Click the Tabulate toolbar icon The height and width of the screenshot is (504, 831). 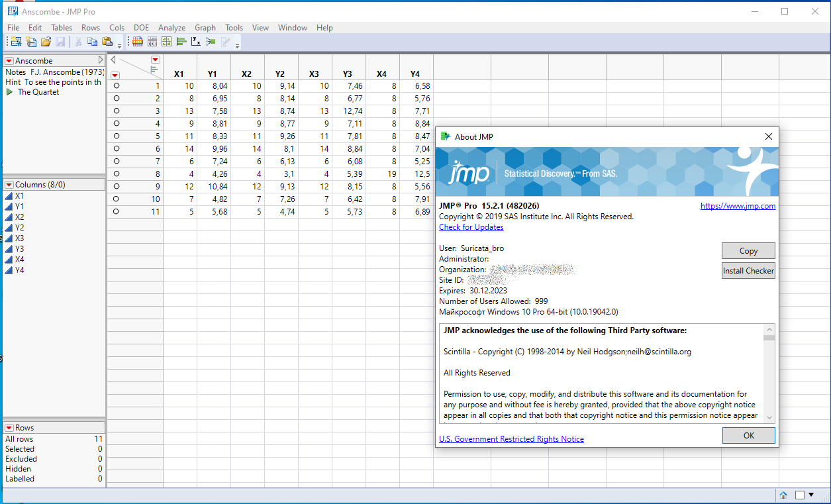(x=152, y=42)
